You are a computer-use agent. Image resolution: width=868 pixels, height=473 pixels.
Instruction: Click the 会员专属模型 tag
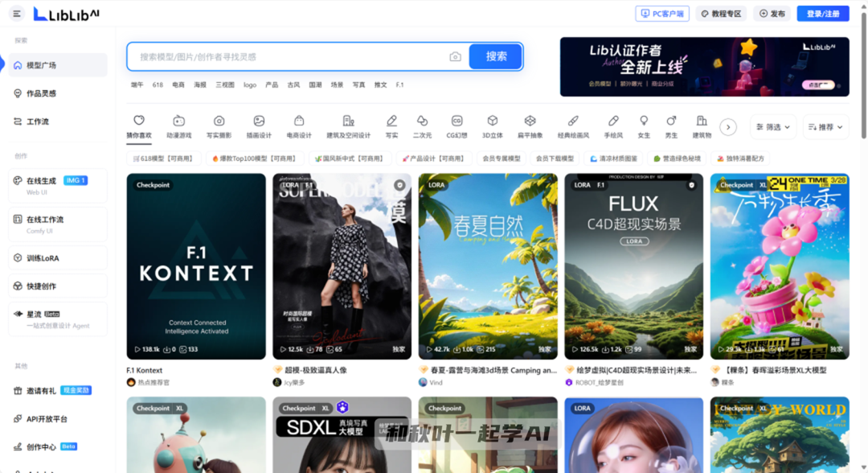tap(501, 158)
